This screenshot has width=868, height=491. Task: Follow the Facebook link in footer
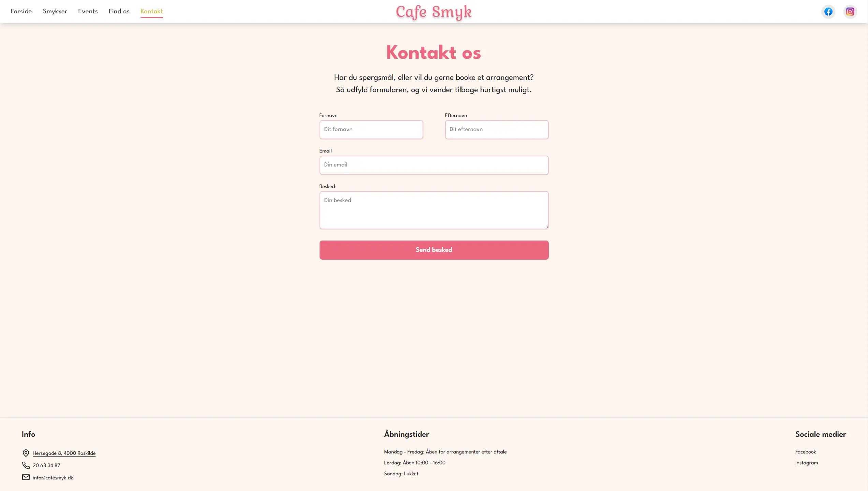[x=806, y=452]
